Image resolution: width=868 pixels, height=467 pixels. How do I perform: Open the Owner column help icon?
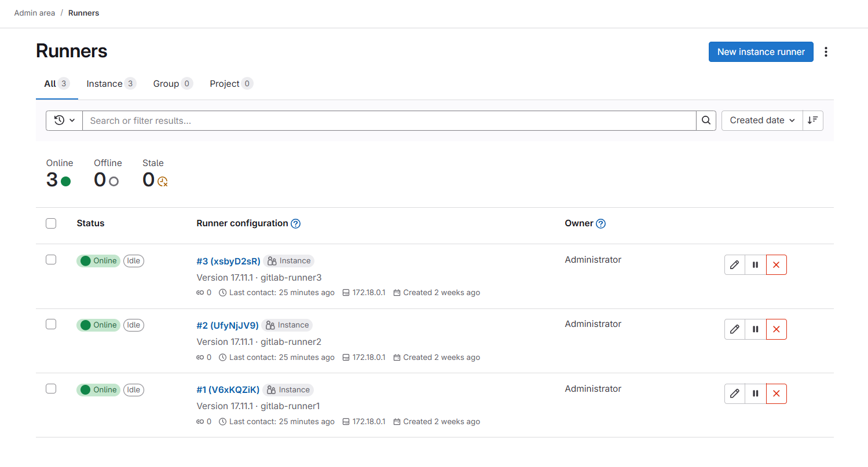[600, 223]
